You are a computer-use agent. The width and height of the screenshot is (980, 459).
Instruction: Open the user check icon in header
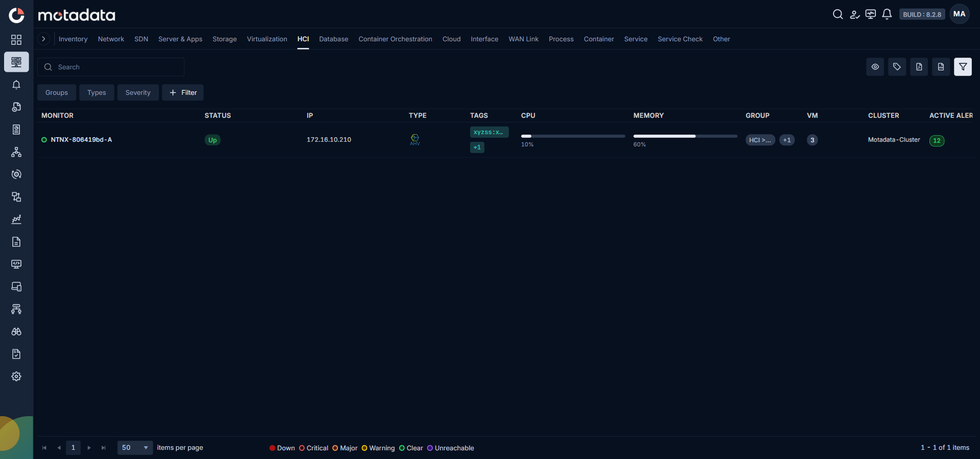pyautogui.click(x=854, y=14)
